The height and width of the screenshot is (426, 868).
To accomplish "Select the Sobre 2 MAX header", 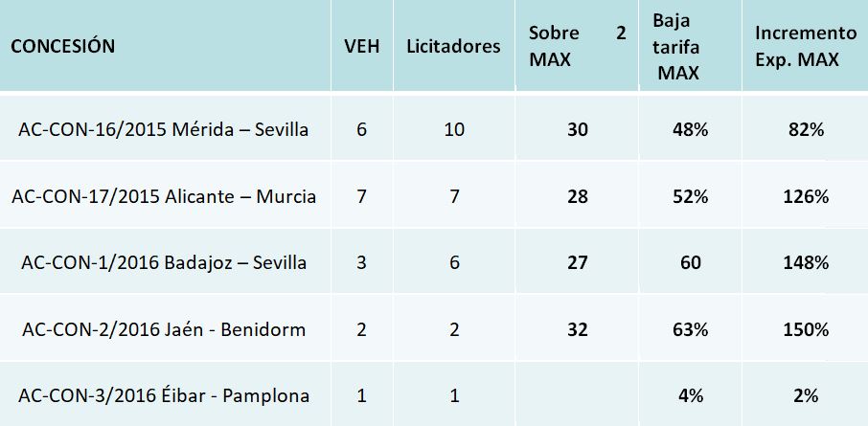I will (x=577, y=46).
